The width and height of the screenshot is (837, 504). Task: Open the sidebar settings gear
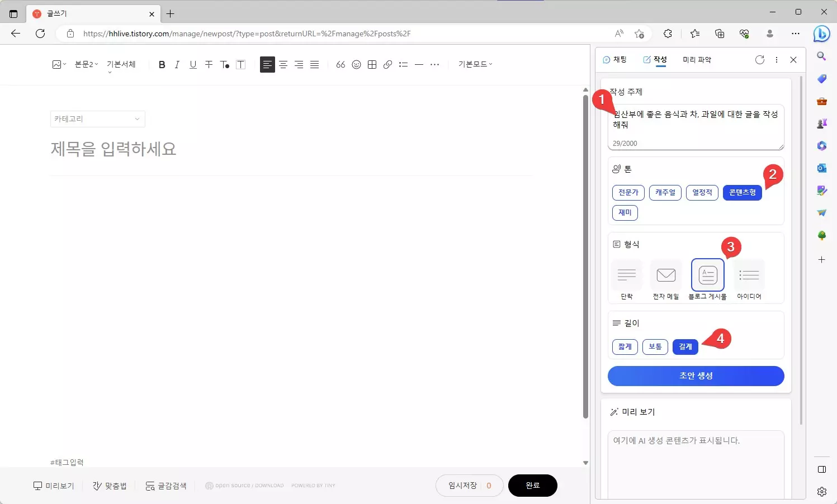[x=821, y=492]
